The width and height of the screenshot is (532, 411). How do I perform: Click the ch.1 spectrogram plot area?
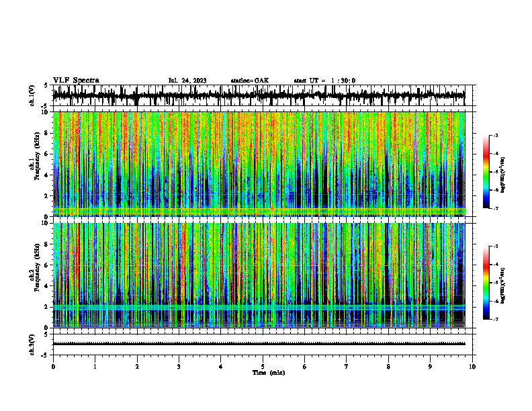259,164
